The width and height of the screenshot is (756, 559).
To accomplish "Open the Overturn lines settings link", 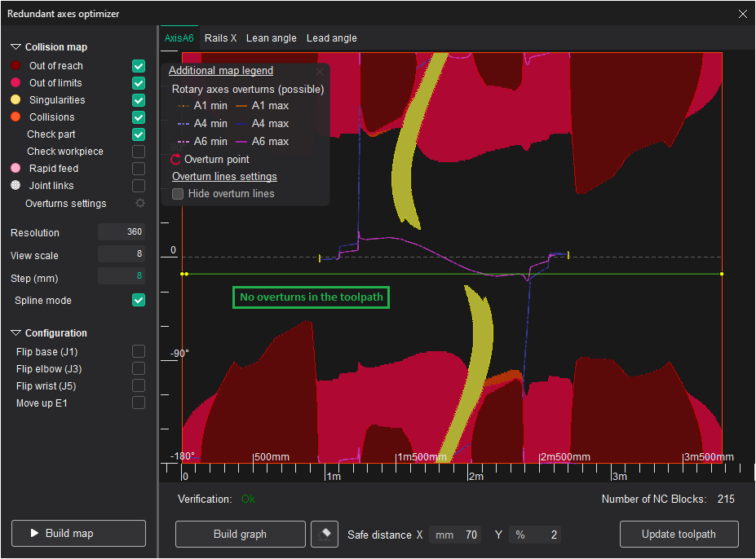I will point(224,177).
